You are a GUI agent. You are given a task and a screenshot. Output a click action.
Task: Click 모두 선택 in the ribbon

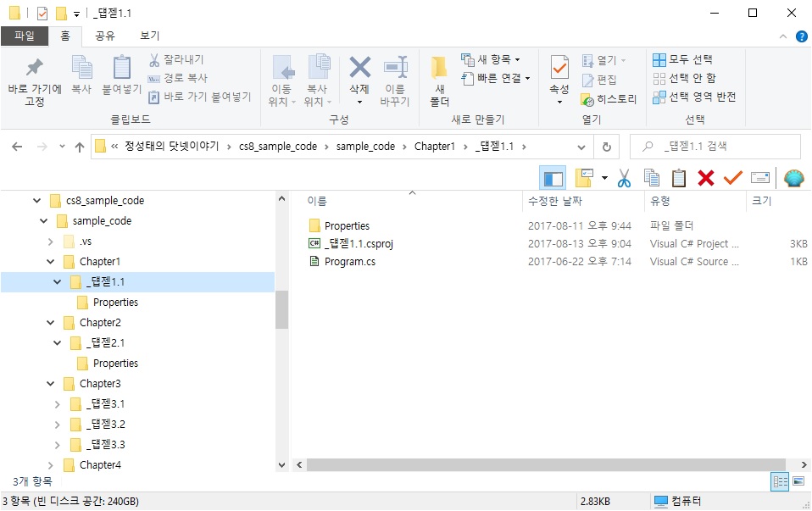click(x=683, y=59)
